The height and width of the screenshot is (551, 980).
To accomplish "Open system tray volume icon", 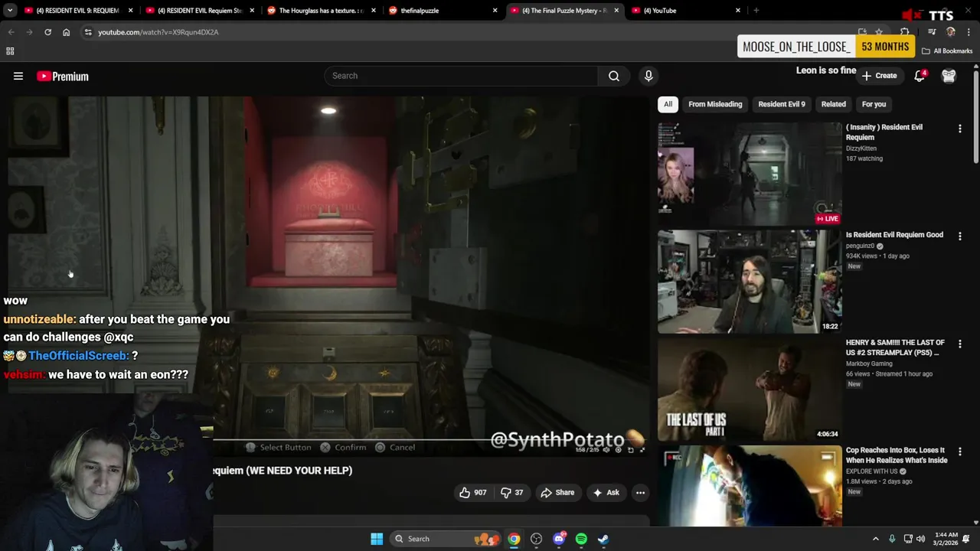I will (x=920, y=539).
